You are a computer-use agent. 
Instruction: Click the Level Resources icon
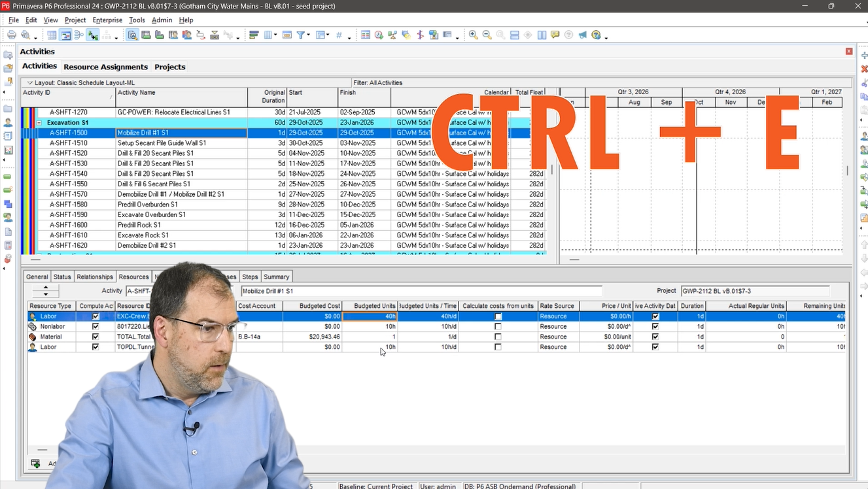click(392, 35)
